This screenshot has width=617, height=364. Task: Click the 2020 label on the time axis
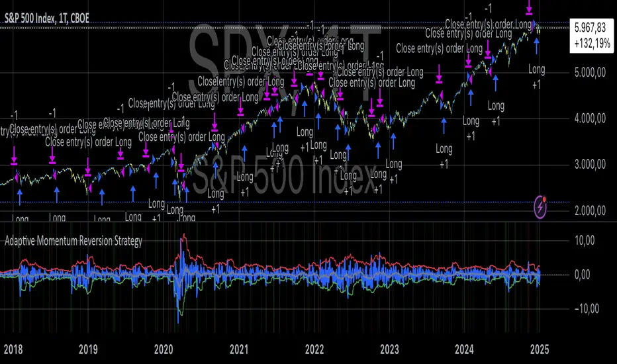[x=164, y=349]
